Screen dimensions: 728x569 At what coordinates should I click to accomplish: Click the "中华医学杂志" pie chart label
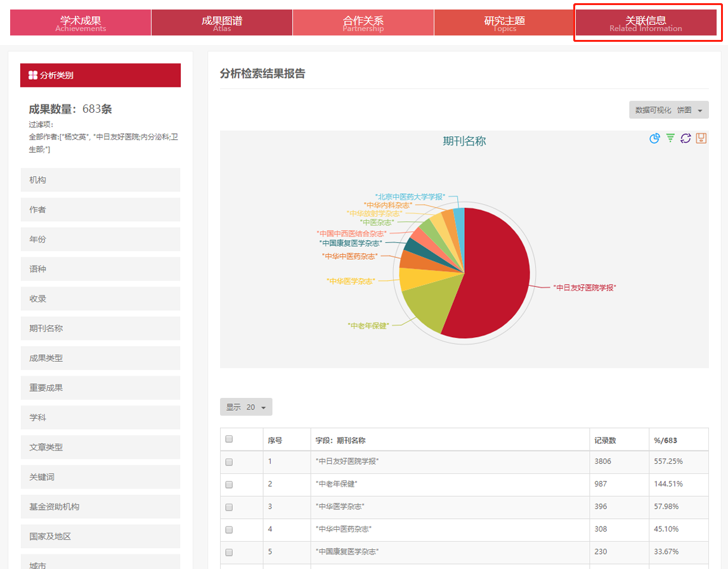tap(351, 281)
